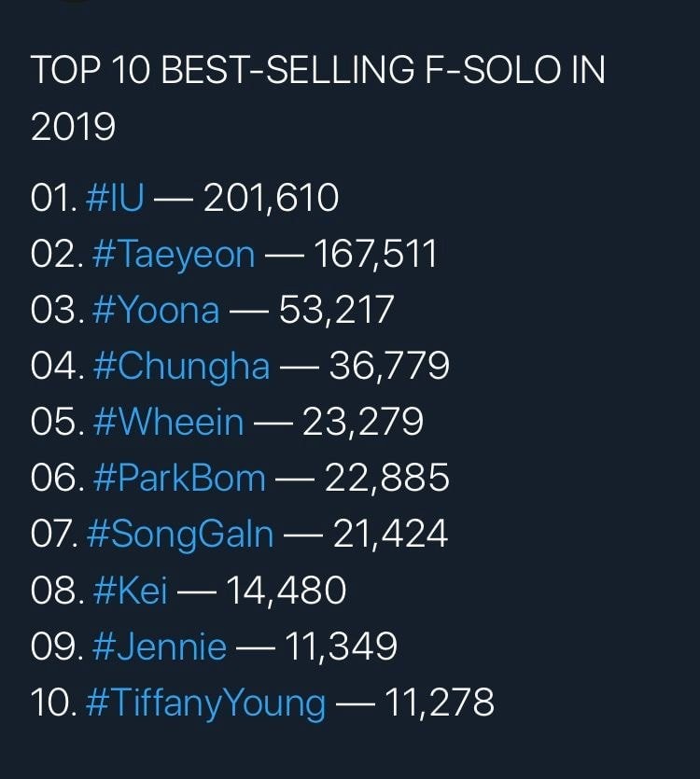Click IU's sales figure 201,610
700x779 pixels.
click(271, 198)
